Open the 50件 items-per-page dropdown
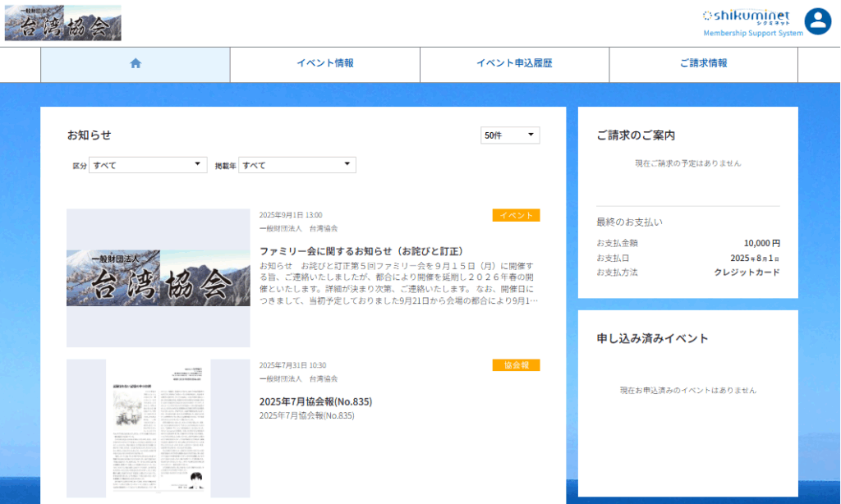The width and height of the screenshot is (841, 504). [x=509, y=135]
